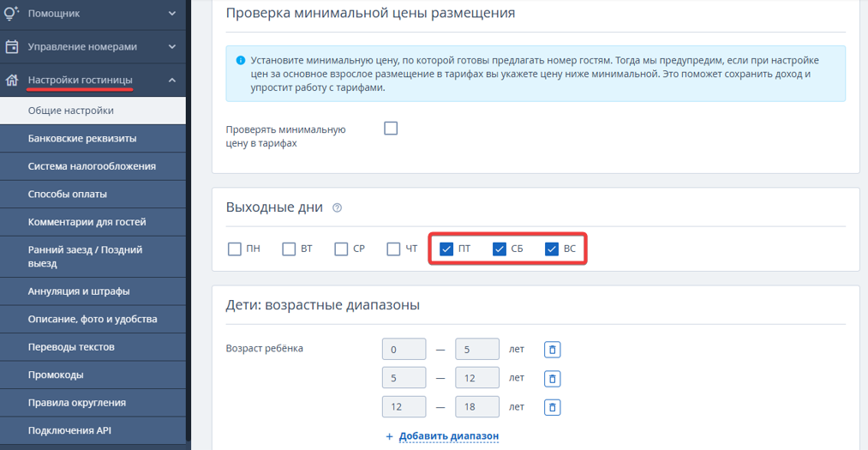Screen dimensions: 868x450
Task: Go to Правила округления
Action: pos(93,402)
